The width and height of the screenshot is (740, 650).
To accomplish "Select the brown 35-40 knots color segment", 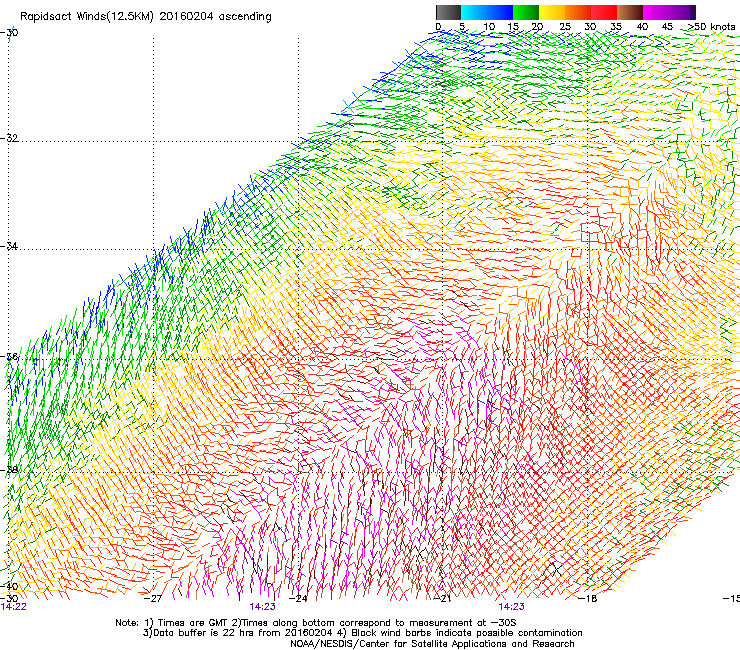I will pyautogui.click(x=630, y=12).
